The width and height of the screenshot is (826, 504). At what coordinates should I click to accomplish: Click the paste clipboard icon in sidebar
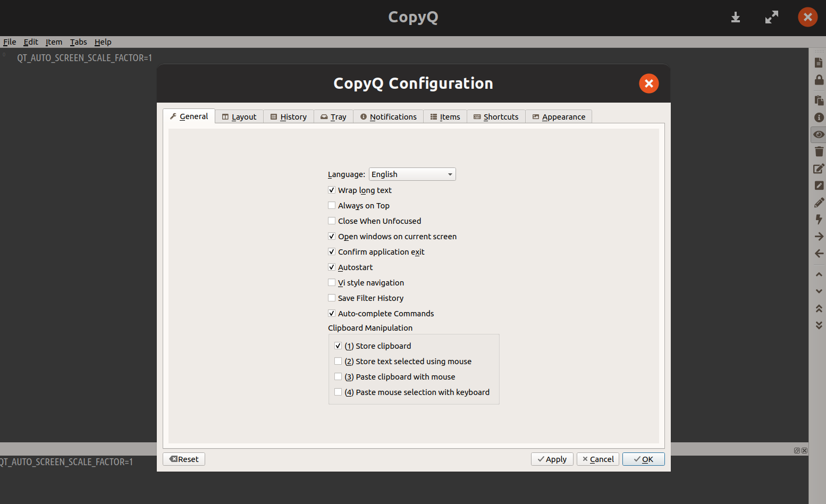click(819, 100)
